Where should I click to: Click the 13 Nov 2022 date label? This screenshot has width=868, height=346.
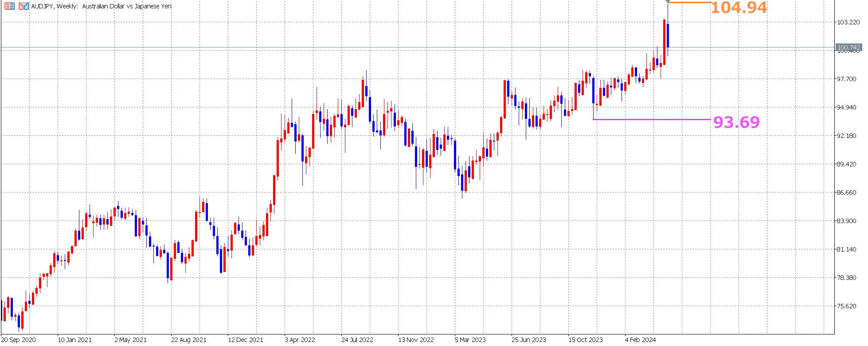pyautogui.click(x=416, y=340)
